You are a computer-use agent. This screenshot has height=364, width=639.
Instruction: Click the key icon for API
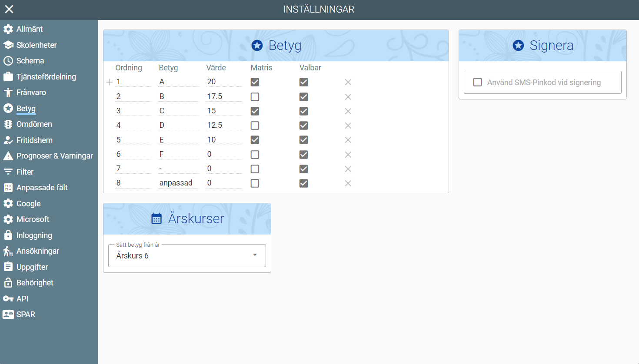(8, 299)
